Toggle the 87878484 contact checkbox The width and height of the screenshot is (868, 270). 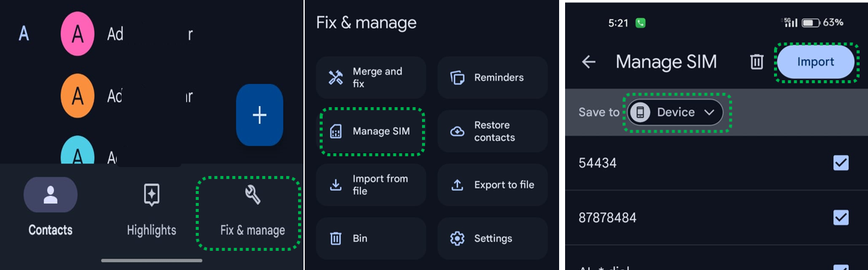[840, 217]
